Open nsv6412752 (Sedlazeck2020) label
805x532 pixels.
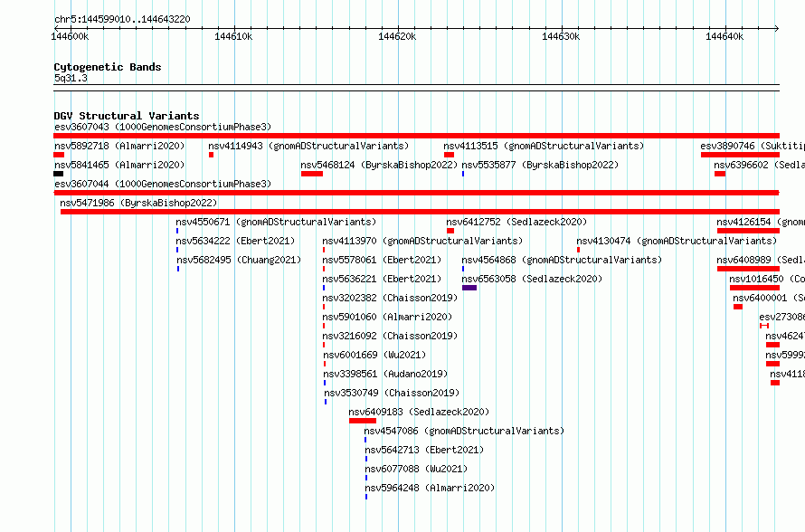(516, 222)
